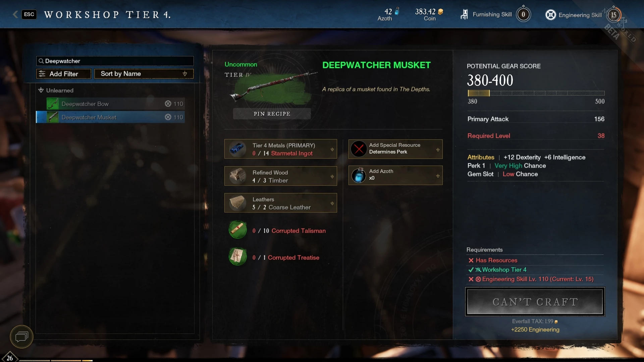Select the Deepwatcher Bow recipe
The height and width of the screenshot is (362, 644).
click(115, 104)
